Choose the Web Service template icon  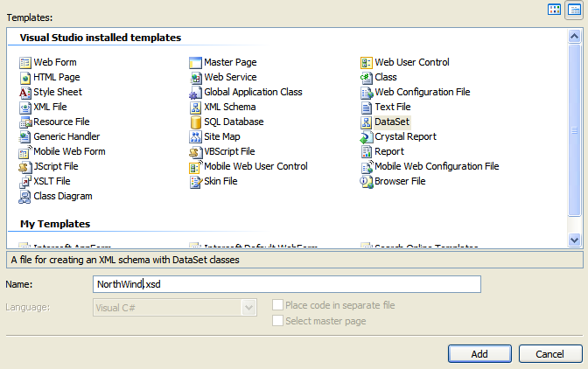click(x=196, y=78)
